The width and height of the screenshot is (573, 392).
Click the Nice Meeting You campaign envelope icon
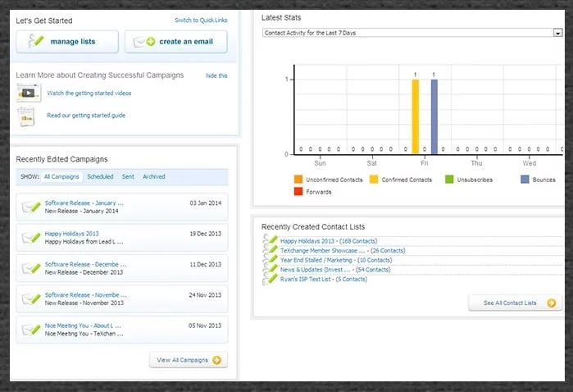(31, 330)
